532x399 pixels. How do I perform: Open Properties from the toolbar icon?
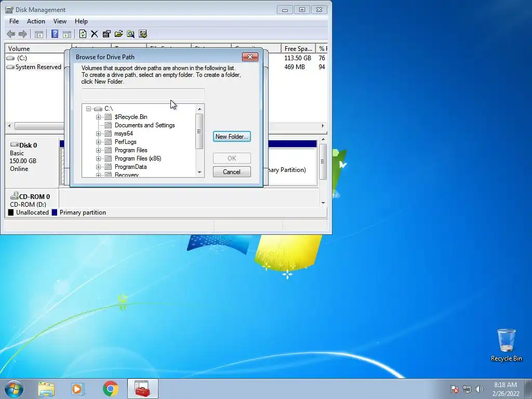pyautogui.click(x=107, y=34)
